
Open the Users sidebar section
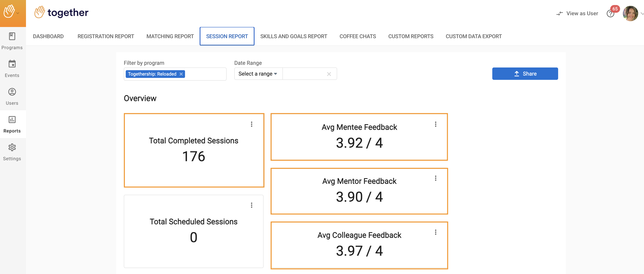click(12, 92)
